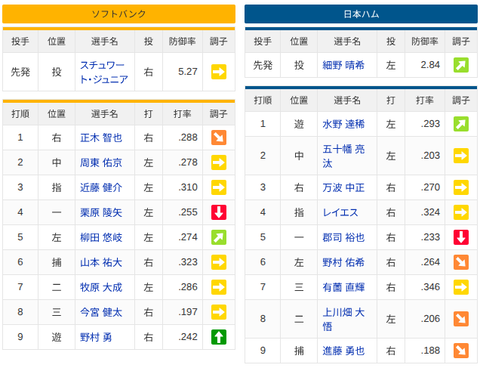
Task: Click batting average .324
Action: click(x=430, y=212)
